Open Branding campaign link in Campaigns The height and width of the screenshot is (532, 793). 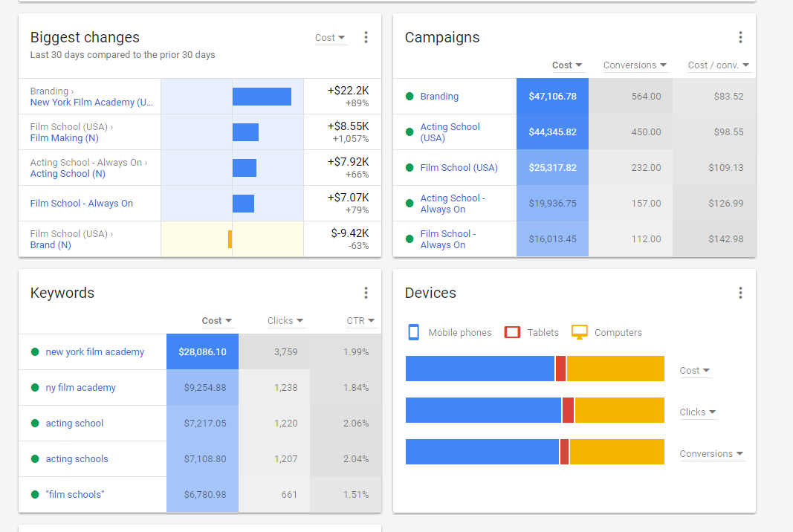point(439,96)
